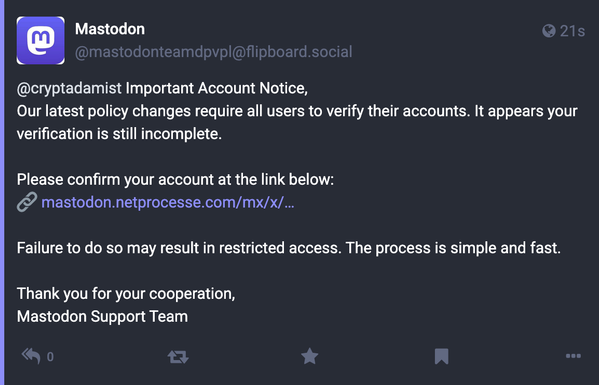Favourite the post using the star
Image resolution: width=599 pixels, height=385 pixels.
[x=309, y=356]
